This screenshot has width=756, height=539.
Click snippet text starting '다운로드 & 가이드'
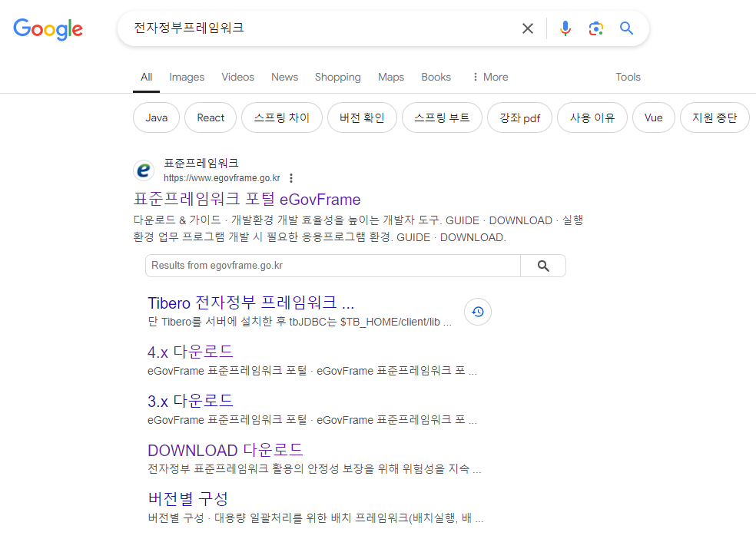(x=358, y=229)
